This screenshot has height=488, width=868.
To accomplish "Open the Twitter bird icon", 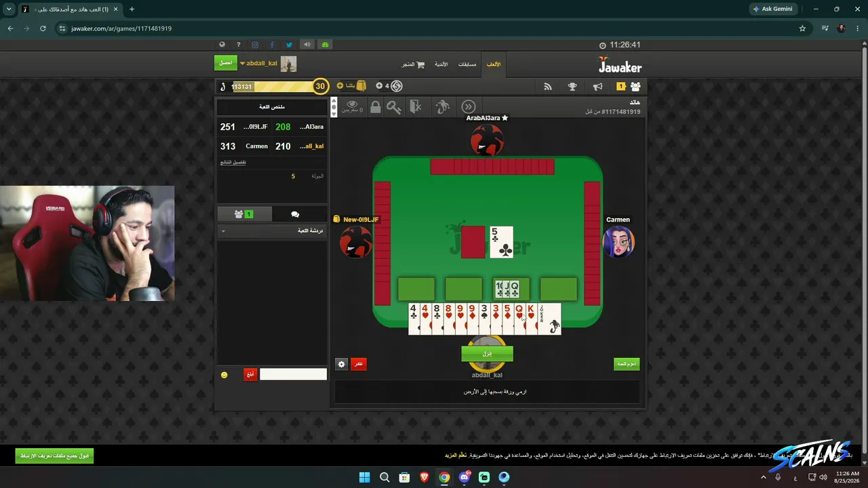I will pyautogui.click(x=290, y=45).
